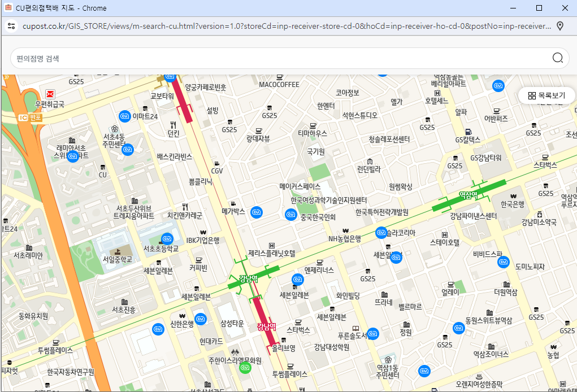Click the GS강남타워 map label
The width and height of the screenshot is (577, 392).
click(x=486, y=158)
